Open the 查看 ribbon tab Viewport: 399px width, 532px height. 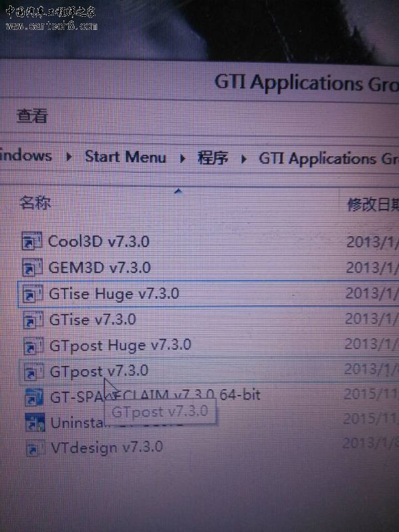point(32,115)
